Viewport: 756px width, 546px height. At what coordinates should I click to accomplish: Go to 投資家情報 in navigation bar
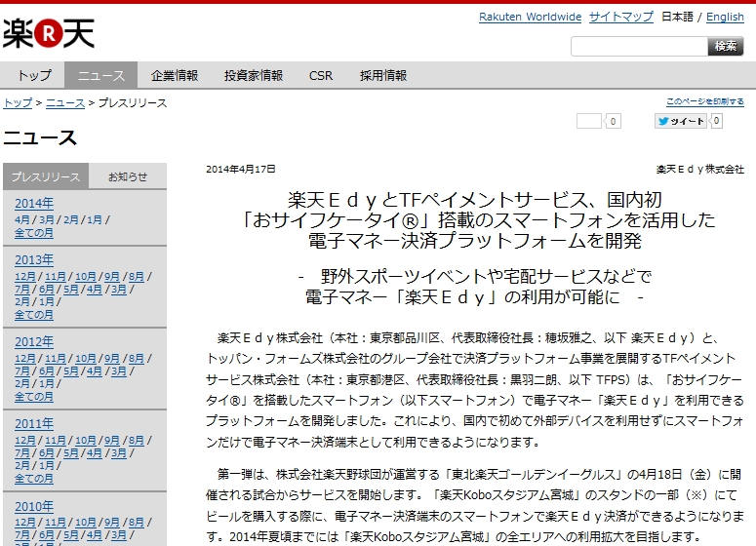(x=253, y=76)
